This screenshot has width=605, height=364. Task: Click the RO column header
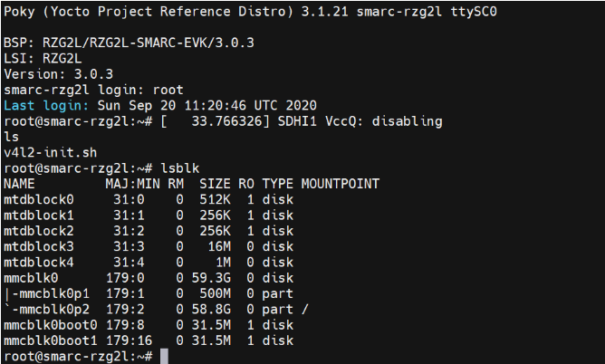[x=246, y=184]
